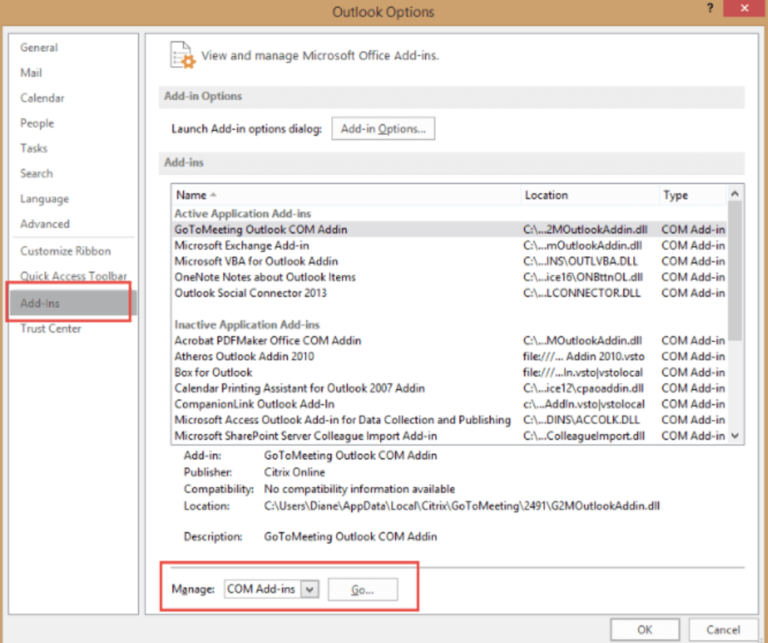Viewport: 768px width, 643px height.
Task: Select Atheros Outlook Addin 2010 row
Action: pyautogui.click(x=449, y=357)
